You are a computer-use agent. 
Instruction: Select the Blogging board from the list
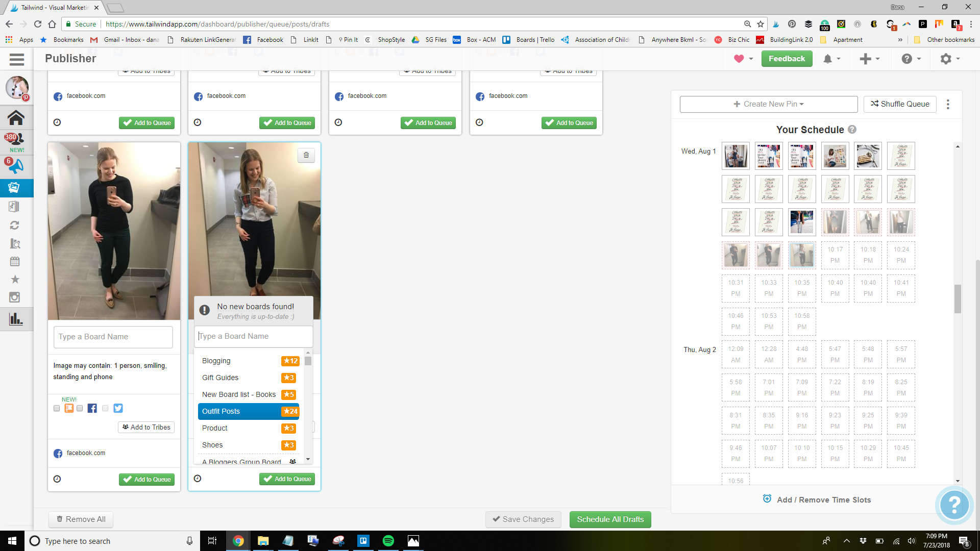[249, 361]
